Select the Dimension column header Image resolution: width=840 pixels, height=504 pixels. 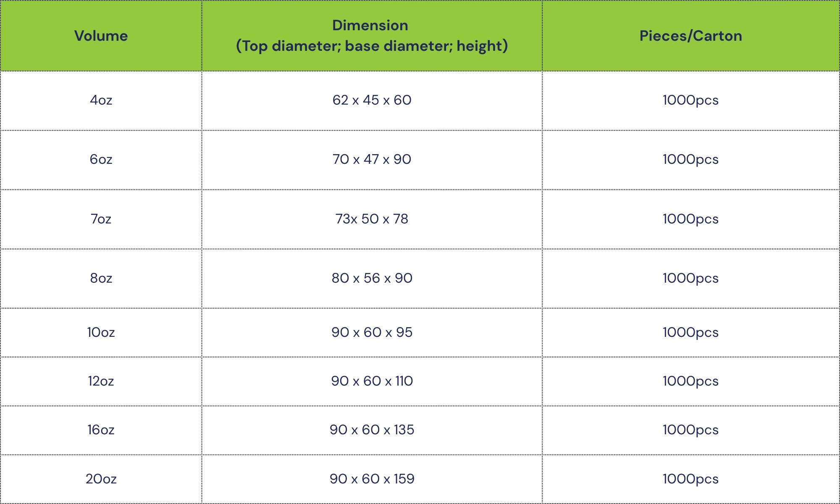coord(372,36)
